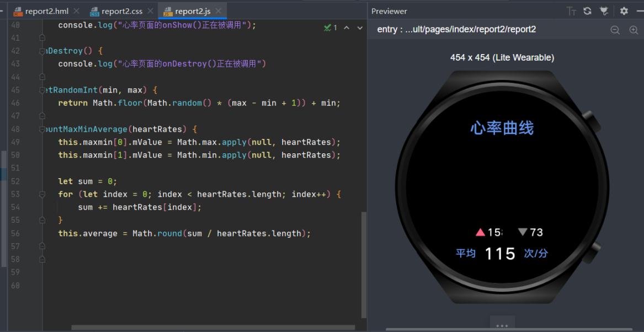Close the report2.js tab
The height and width of the screenshot is (332, 644).
219,11
